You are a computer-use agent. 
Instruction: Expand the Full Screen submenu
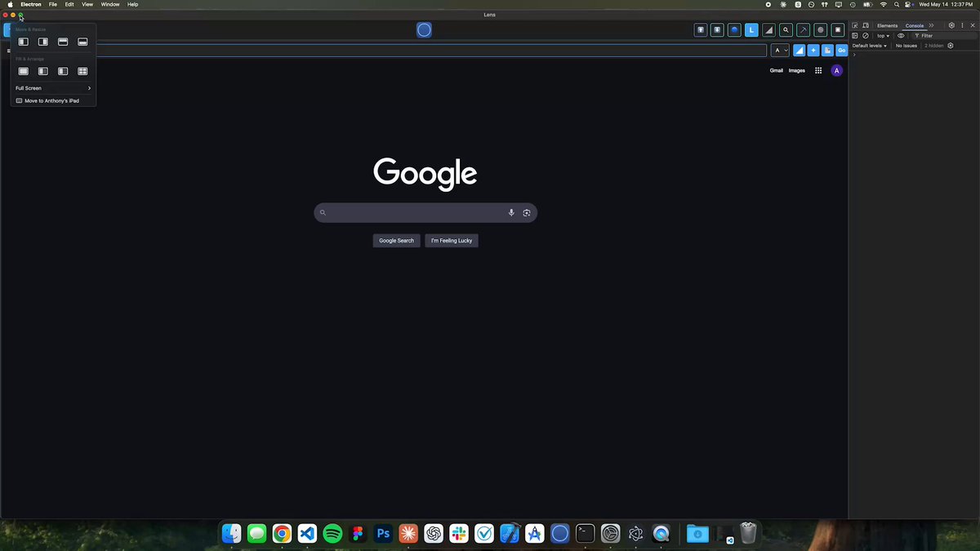click(x=53, y=88)
